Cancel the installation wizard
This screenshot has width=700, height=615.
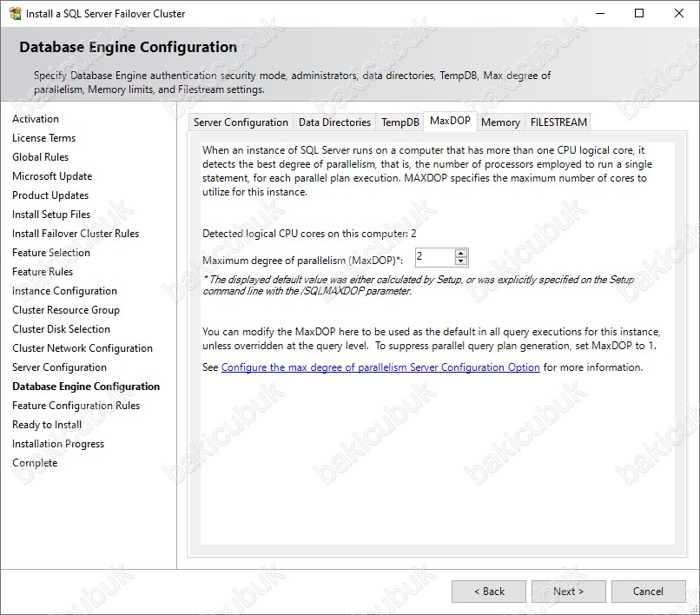pos(648,592)
